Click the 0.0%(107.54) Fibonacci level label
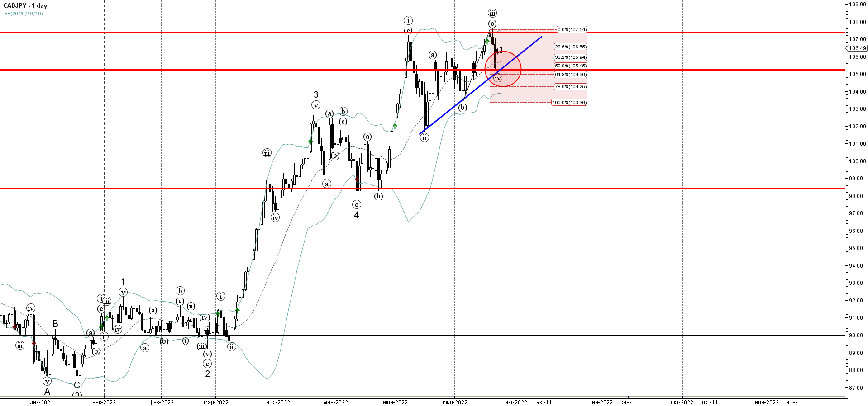Screen dimensions: 868x406 coord(572,29)
